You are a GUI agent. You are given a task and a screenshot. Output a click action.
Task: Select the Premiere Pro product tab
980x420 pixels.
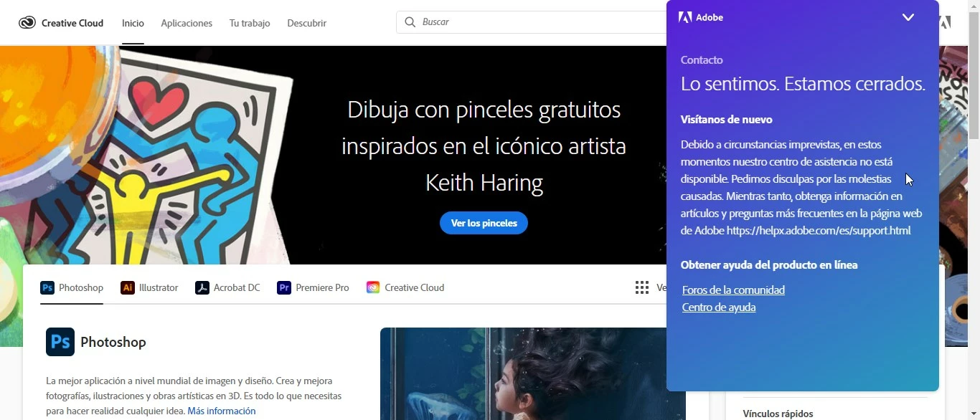pyautogui.click(x=313, y=287)
